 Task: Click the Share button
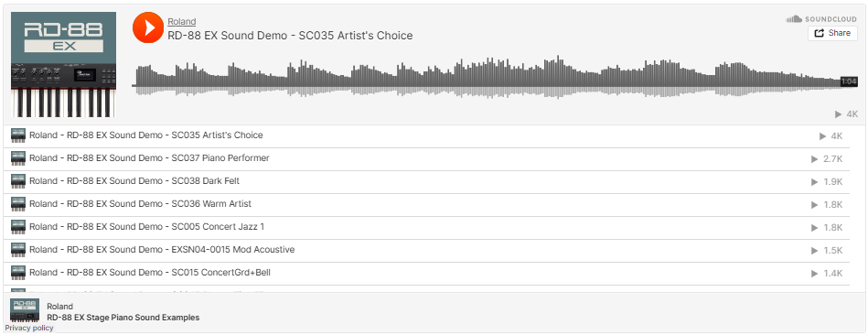832,33
